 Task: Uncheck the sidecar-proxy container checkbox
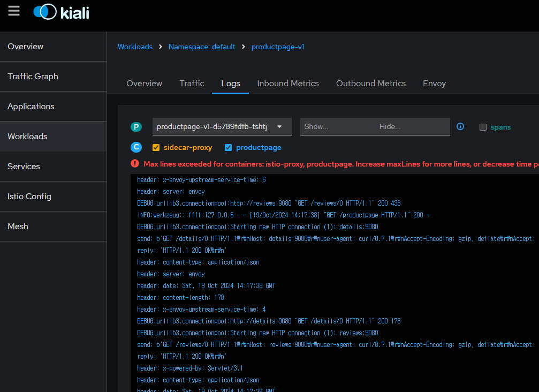pos(156,148)
